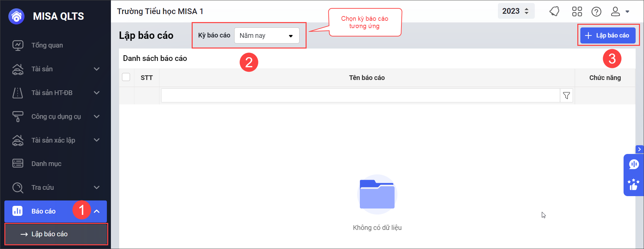Screen dimensions: 644x249
Task: Expand the Tài sản menu
Action: [56, 69]
